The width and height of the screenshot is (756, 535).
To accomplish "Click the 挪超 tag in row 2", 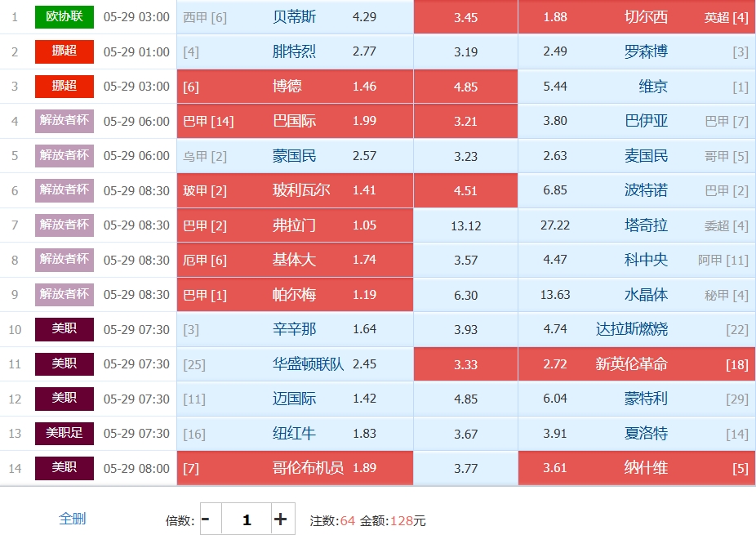I will [x=64, y=51].
